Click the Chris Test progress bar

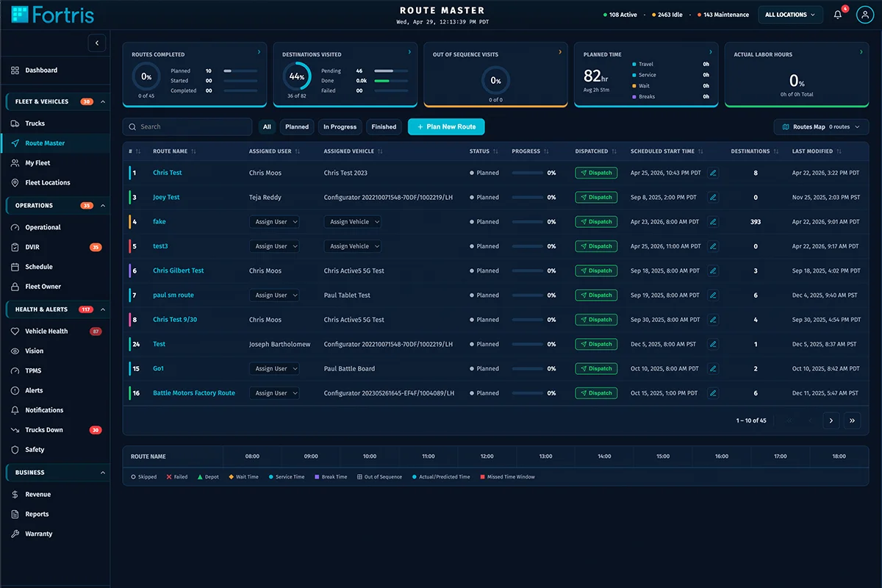click(x=528, y=173)
